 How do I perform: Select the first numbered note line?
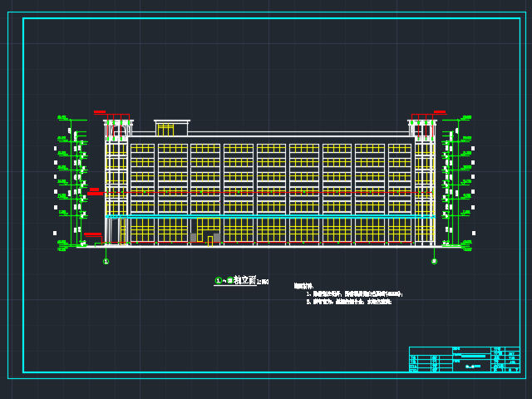tap(354, 293)
